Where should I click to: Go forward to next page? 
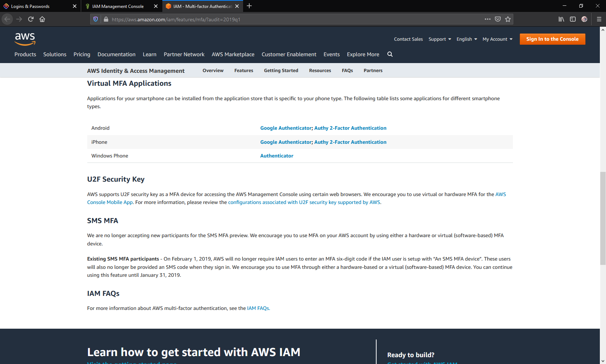point(19,19)
